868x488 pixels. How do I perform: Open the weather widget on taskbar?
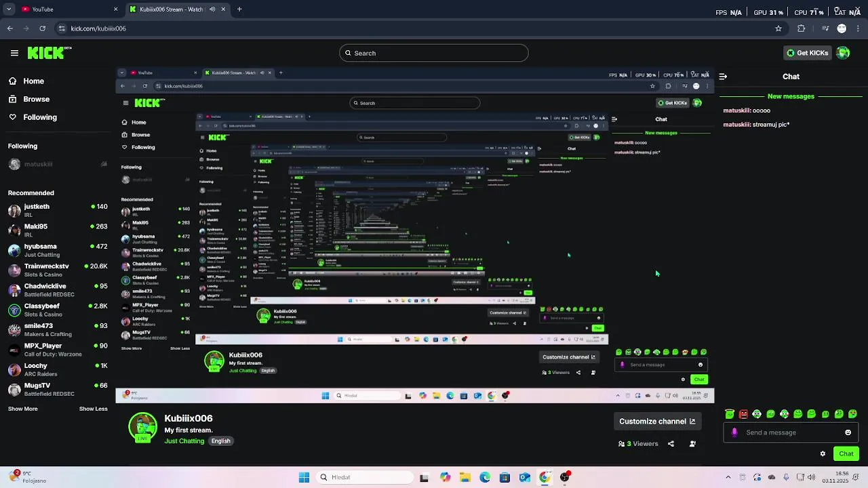[x=28, y=477]
